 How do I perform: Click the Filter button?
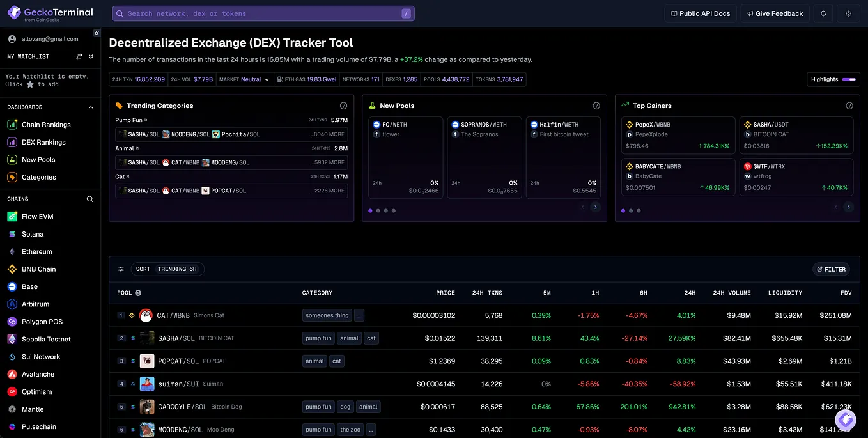(831, 269)
